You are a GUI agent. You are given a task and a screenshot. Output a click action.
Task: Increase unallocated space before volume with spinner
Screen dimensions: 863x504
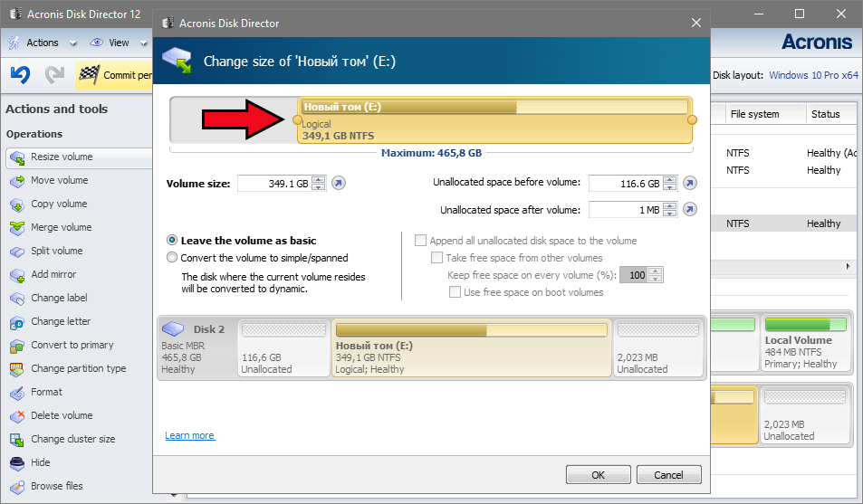pyautogui.click(x=670, y=180)
